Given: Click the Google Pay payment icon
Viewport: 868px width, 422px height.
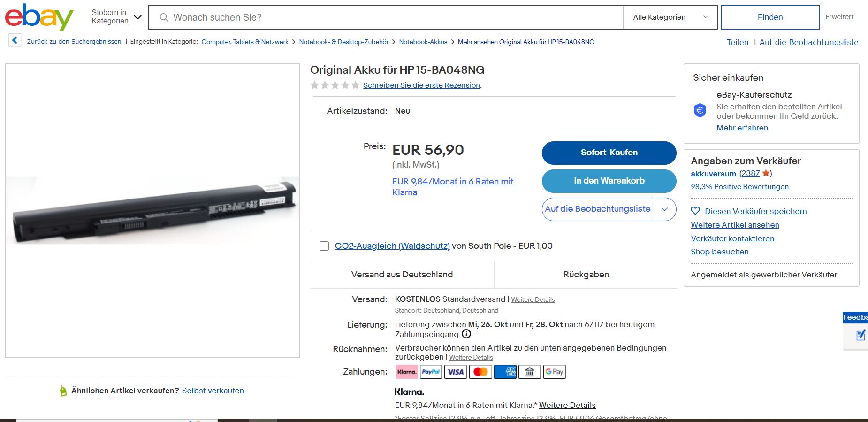Looking at the screenshot, I should 554,372.
